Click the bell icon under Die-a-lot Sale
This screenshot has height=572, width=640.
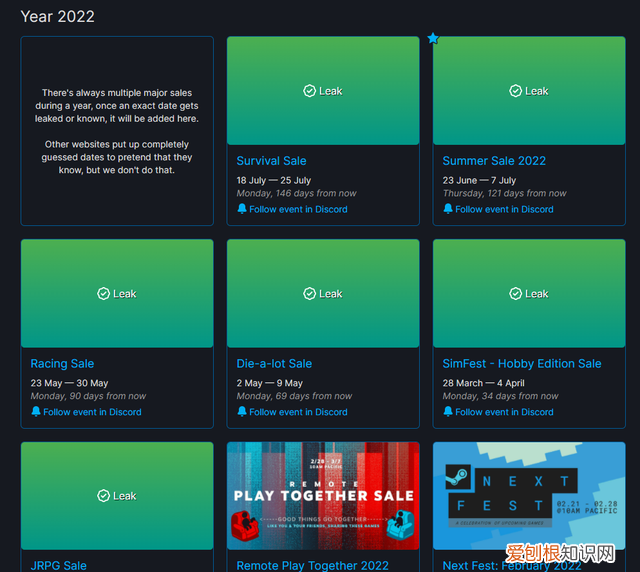[x=242, y=411]
